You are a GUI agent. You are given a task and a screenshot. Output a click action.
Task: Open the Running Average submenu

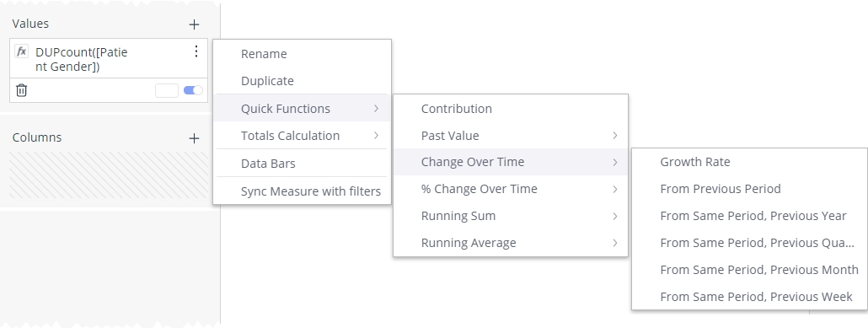pos(511,243)
